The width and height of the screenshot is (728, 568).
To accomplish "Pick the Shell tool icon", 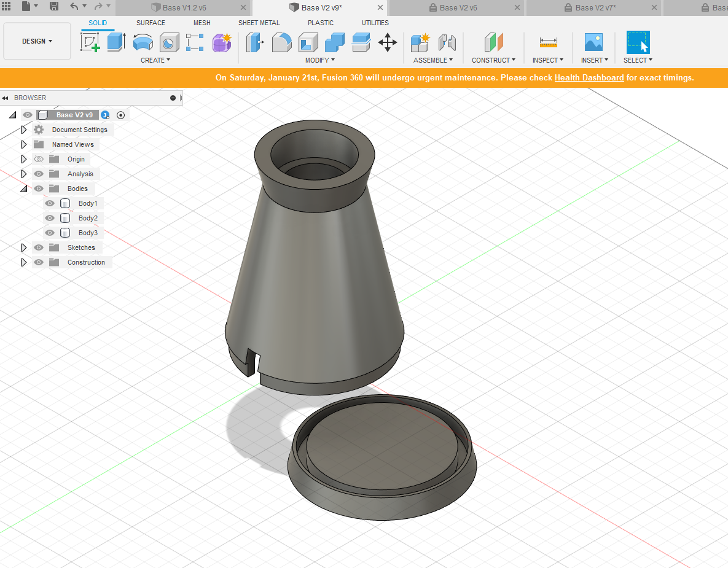I will [x=308, y=42].
